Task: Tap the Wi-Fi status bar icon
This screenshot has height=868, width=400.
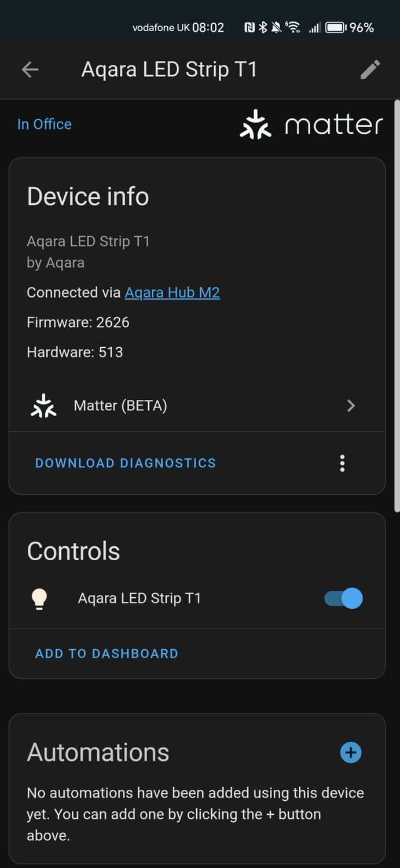Action: pyautogui.click(x=293, y=27)
